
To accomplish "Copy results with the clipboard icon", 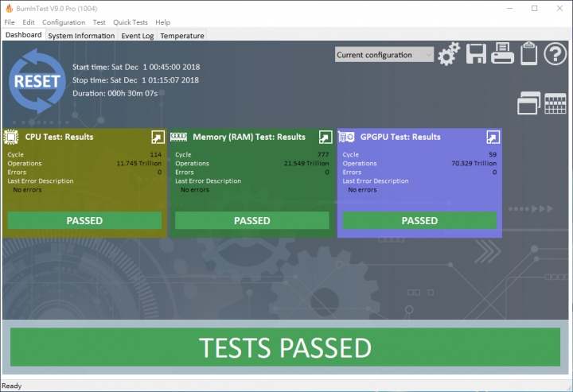I will (528, 53).
